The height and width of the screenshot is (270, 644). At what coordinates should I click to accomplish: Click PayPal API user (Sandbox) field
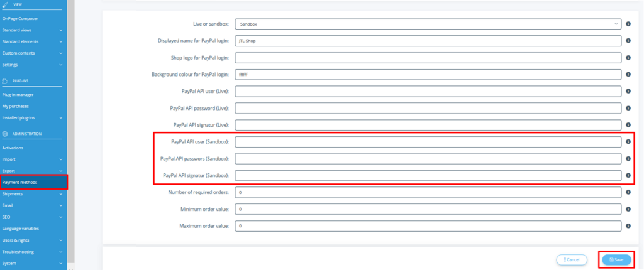pyautogui.click(x=428, y=142)
